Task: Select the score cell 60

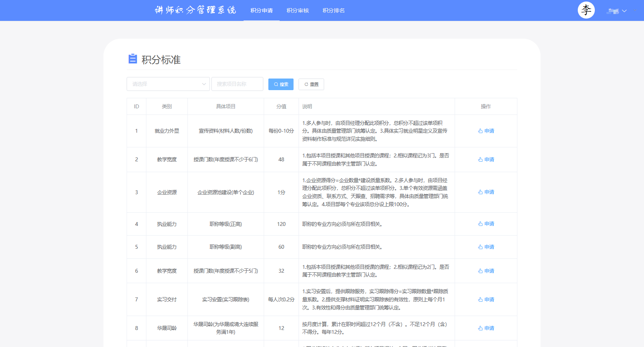Action: click(282, 247)
